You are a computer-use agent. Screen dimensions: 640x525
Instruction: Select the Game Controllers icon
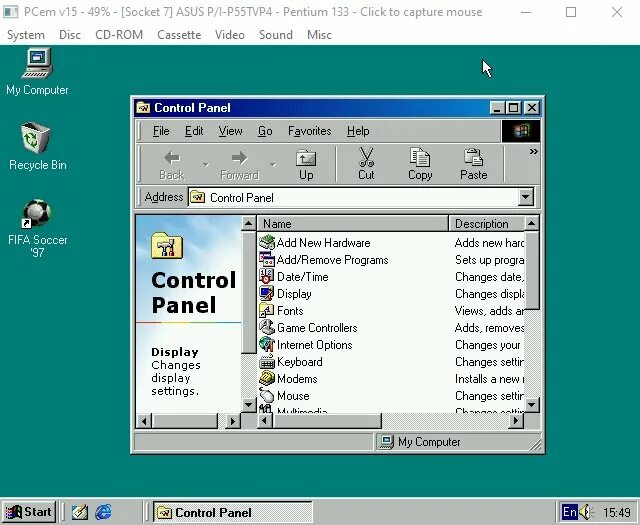267,327
